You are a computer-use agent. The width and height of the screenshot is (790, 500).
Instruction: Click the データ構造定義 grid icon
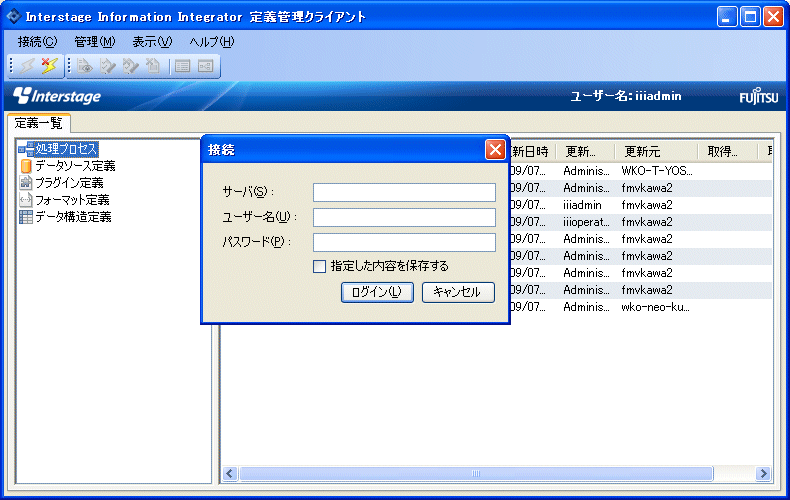click(x=26, y=217)
